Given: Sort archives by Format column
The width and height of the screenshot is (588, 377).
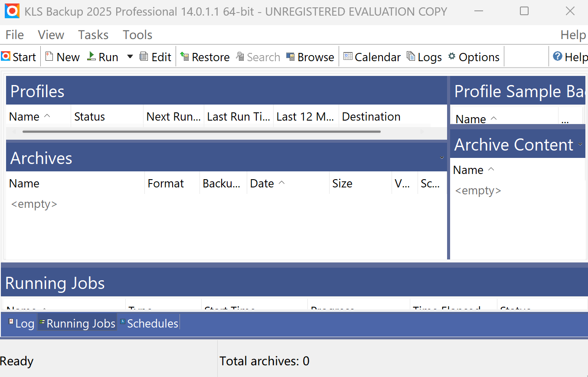Looking at the screenshot, I should click(x=172, y=183).
